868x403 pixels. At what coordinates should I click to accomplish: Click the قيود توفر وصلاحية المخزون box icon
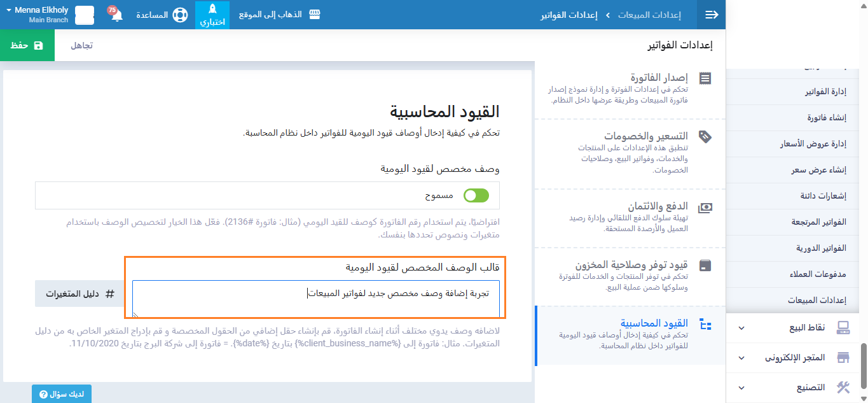(x=705, y=265)
